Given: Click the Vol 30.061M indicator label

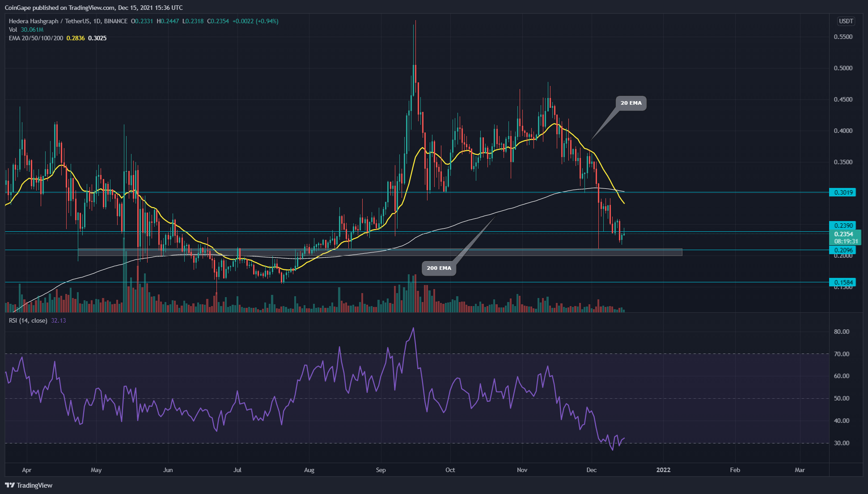Looking at the screenshot, I should point(26,30).
